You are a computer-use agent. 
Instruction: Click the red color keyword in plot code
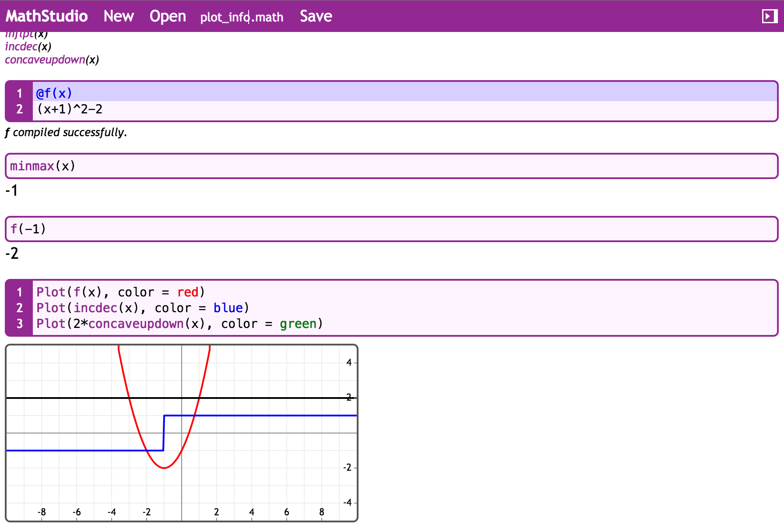click(188, 292)
